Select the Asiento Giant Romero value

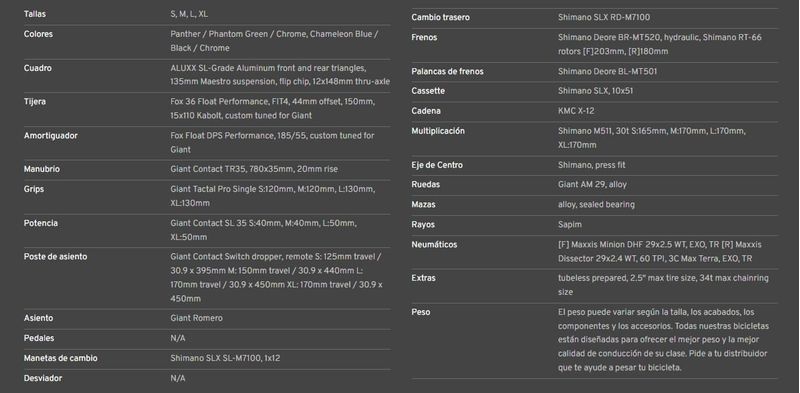pos(196,318)
